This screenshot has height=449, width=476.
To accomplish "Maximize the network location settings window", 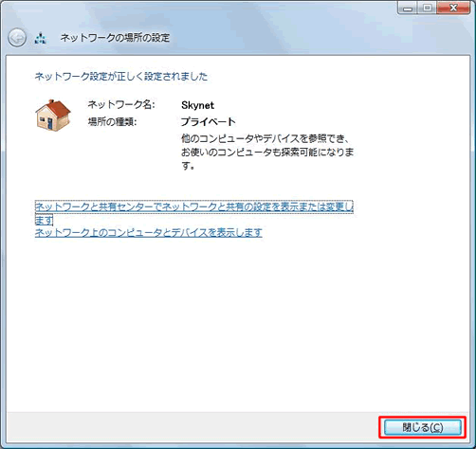I will coord(427,8).
